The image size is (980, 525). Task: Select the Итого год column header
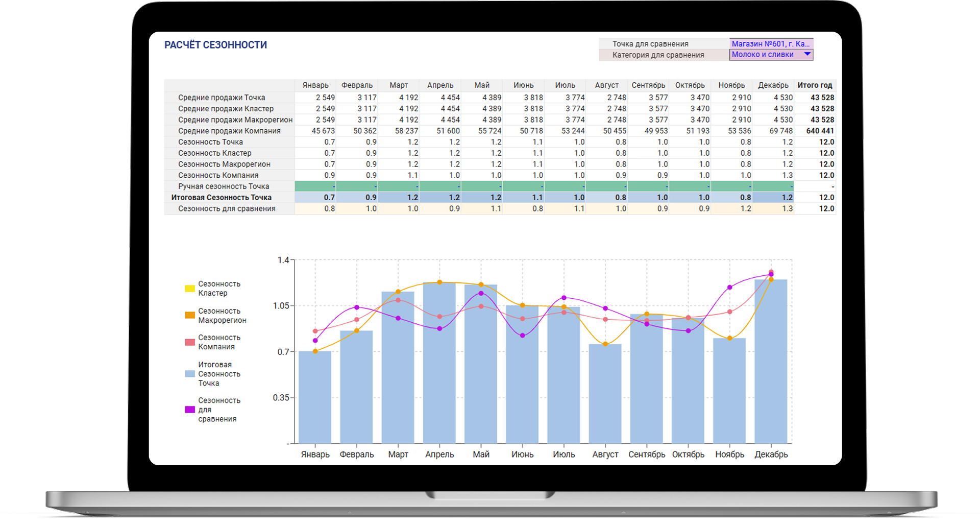[x=815, y=85]
